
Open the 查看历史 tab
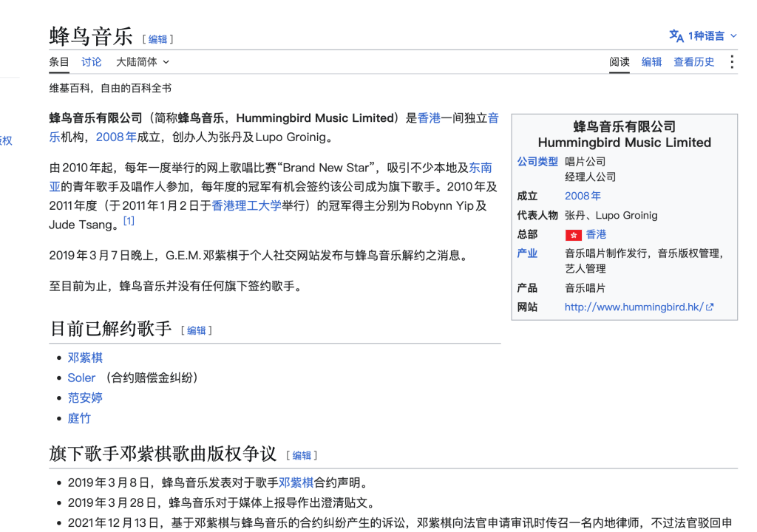[x=693, y=62]
